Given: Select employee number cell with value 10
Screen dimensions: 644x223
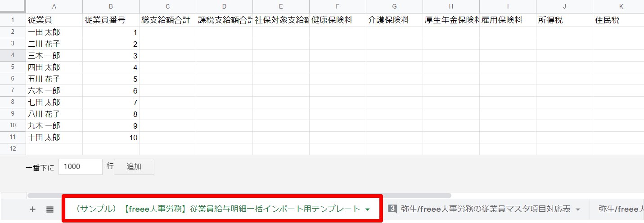Looking at the screenshot, I should (x=111, y=137).
